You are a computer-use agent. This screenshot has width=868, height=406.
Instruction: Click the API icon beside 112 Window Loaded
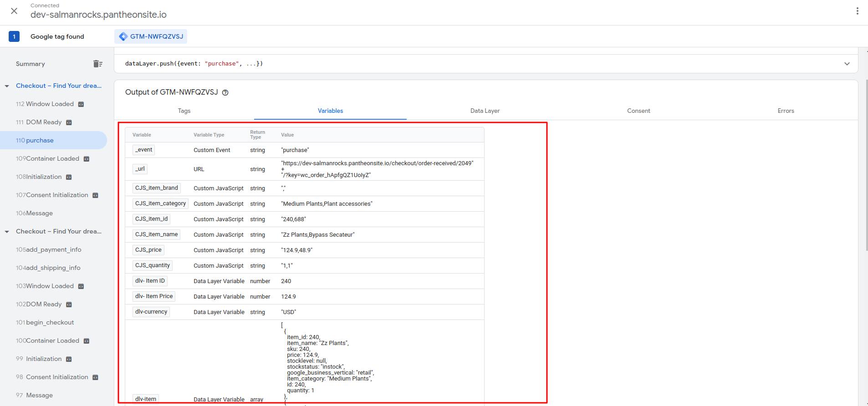pyautogui.click(x=81, y=104)
